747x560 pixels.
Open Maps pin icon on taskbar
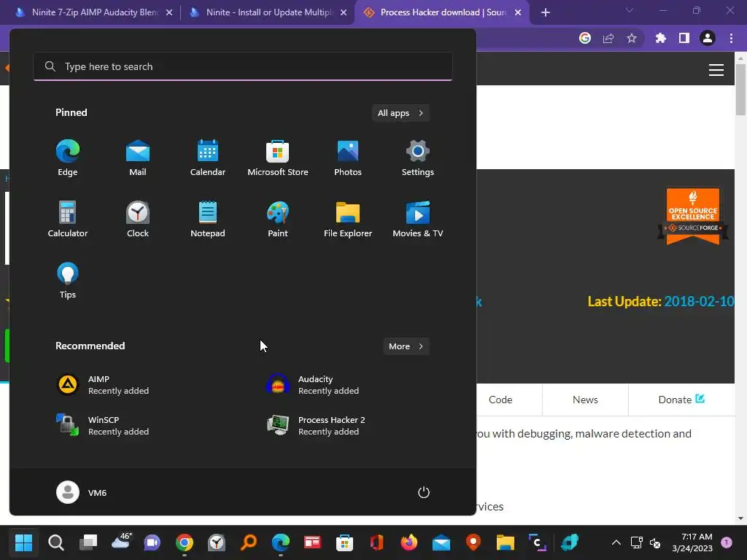[473, 542]
